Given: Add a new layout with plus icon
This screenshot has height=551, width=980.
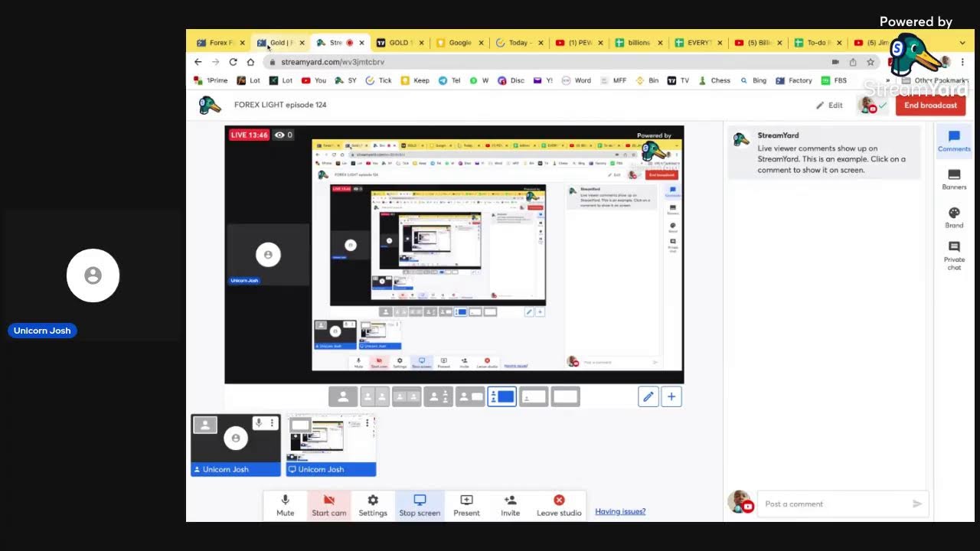Looking at the screenshot, I should (671, 396).
